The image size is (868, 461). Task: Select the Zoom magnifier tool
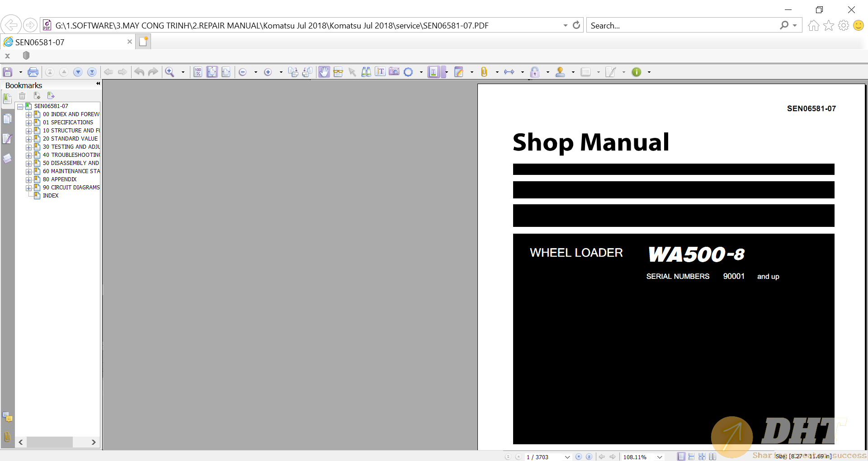[x=170, y=72]
